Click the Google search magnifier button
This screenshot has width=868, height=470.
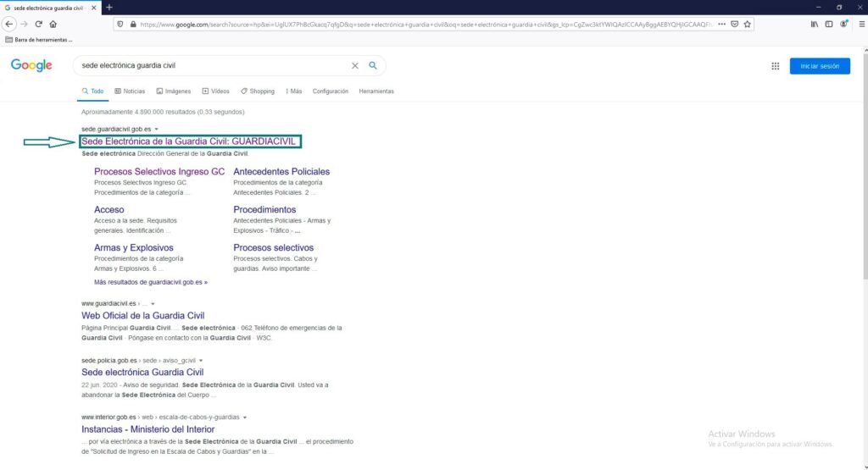(x=373, y=65)
